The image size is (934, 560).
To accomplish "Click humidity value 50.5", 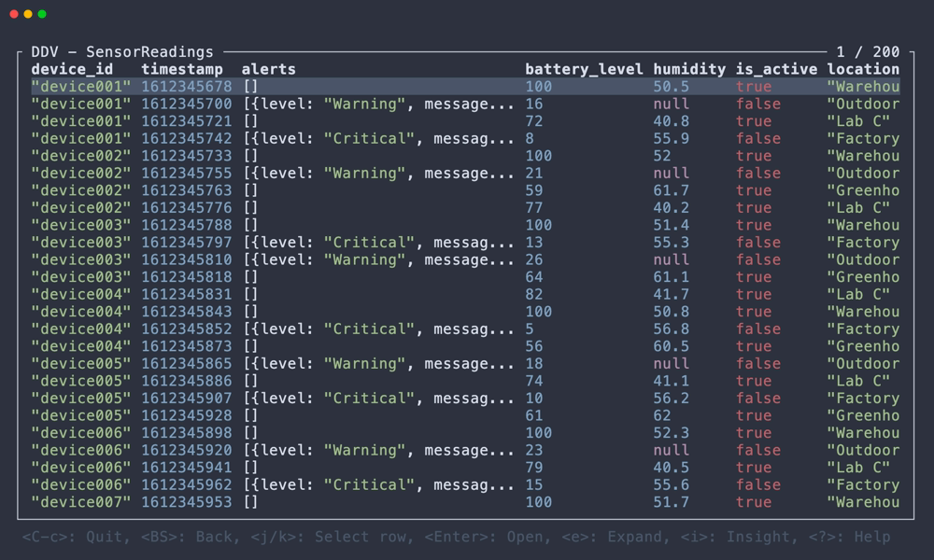I will pos(671,86).
